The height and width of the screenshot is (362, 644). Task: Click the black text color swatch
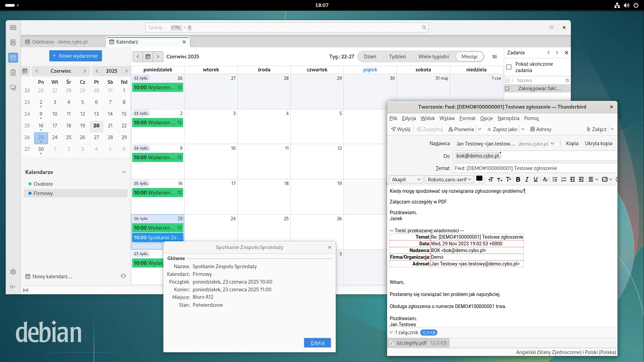pos(479,179)
